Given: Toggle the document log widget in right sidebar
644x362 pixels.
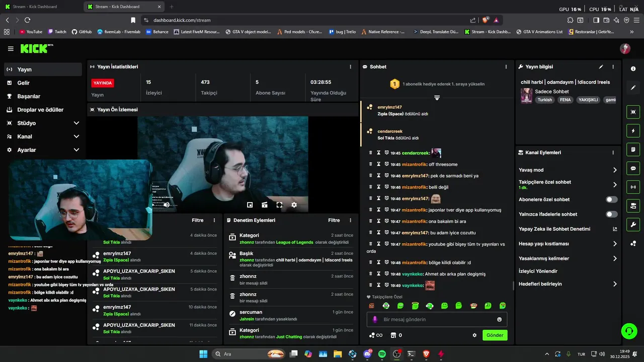Looking at the screenshot, I should 633,149.
